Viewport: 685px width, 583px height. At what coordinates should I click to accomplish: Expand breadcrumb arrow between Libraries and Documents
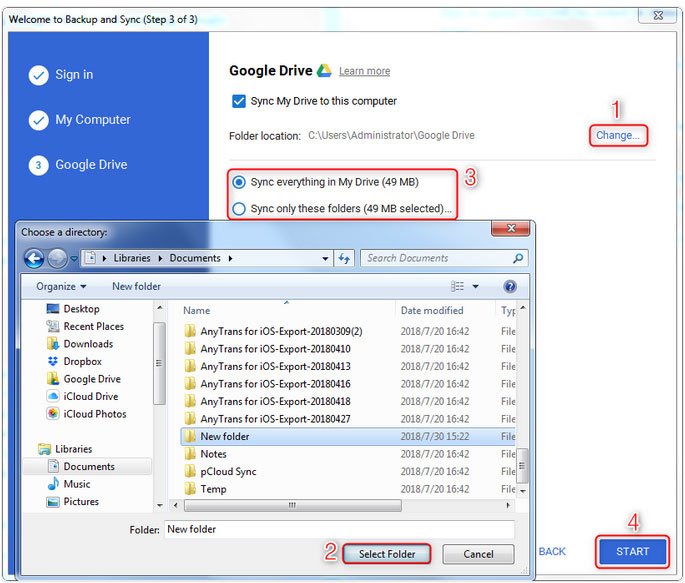click(160, 259)
